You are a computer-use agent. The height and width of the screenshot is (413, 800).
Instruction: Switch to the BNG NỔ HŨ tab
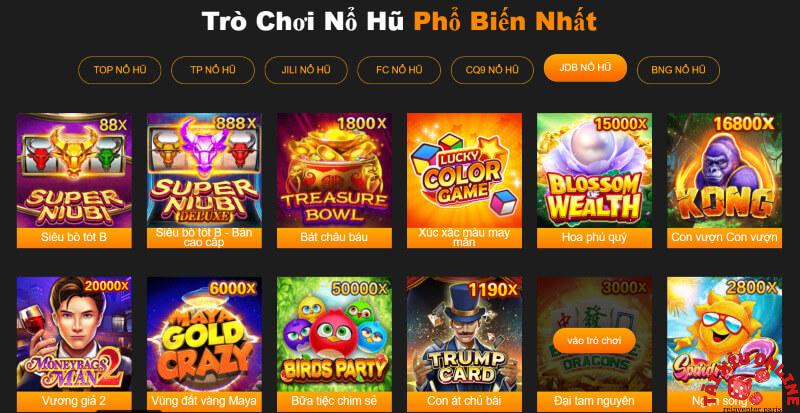(x=679, y=70)
